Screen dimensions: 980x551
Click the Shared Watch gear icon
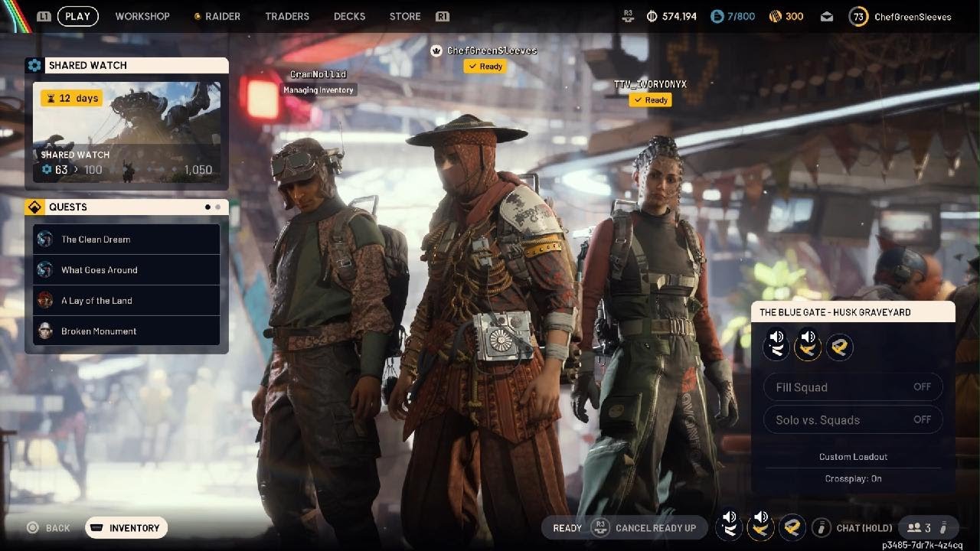(x=34, y=65)
